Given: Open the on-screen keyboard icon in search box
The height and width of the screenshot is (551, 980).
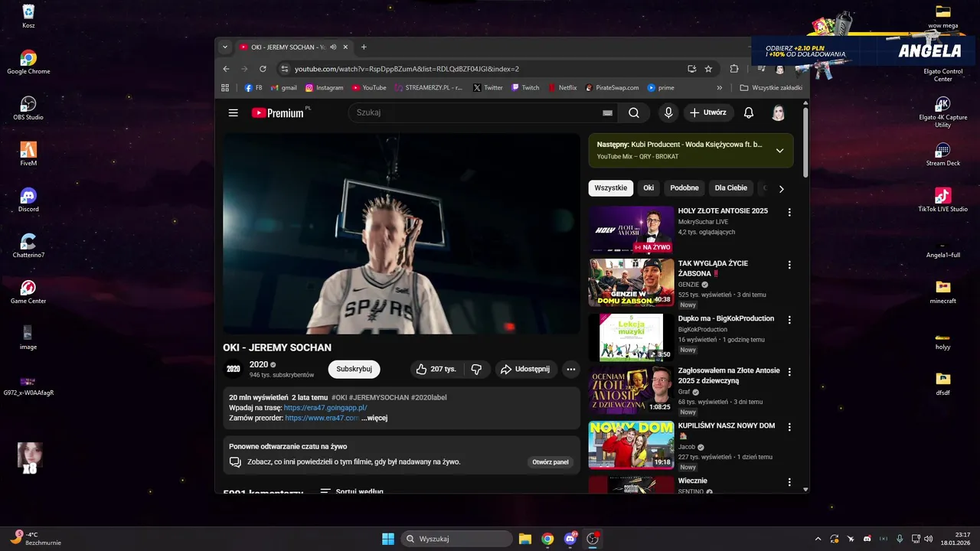Looking at the screenshot, I should click(608, 112).
